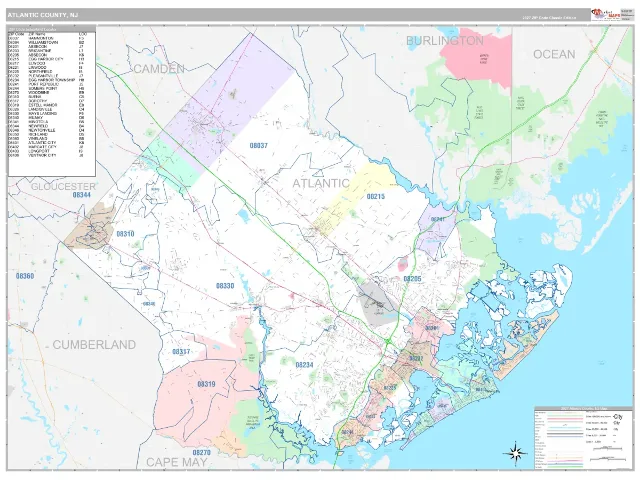
Task: Click ZIP code label 08205
Action: point(412,279)
